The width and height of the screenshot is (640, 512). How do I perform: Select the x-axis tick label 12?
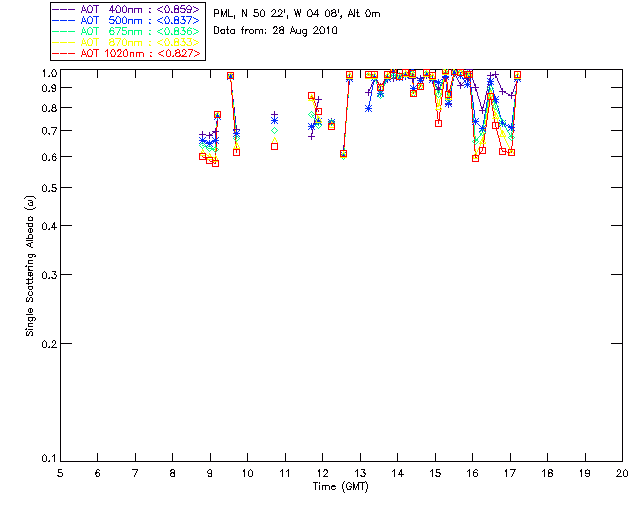coord(322,473)
